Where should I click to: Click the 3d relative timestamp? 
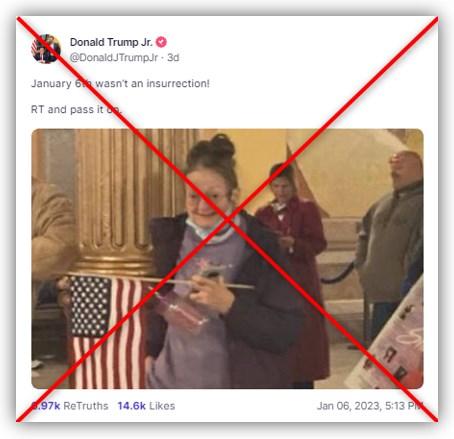tap(173, 58)
